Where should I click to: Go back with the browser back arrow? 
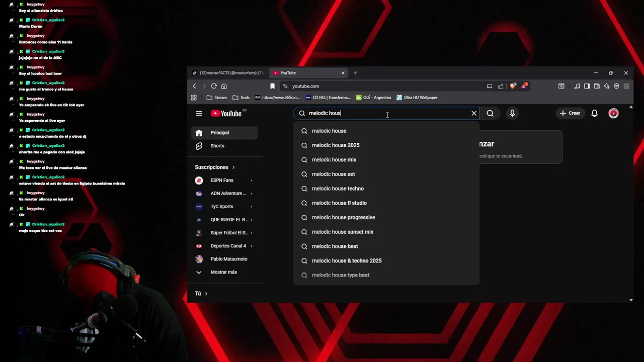tap(194, 86)
